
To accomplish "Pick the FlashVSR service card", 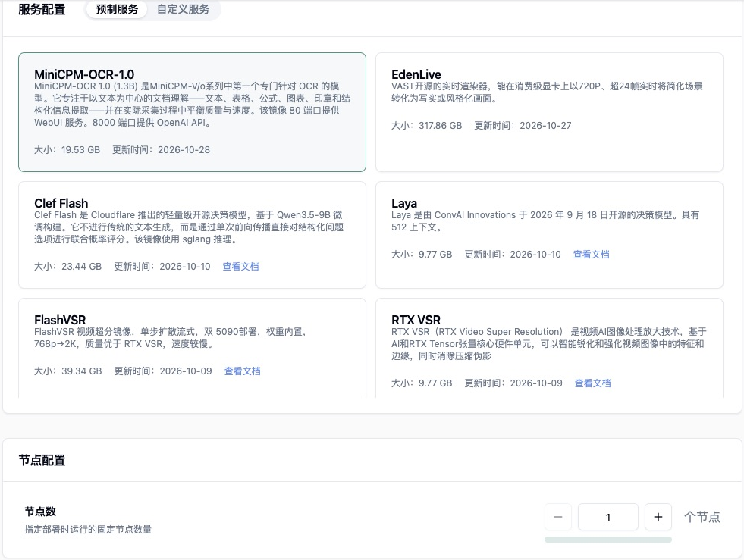I will (192, 348).
